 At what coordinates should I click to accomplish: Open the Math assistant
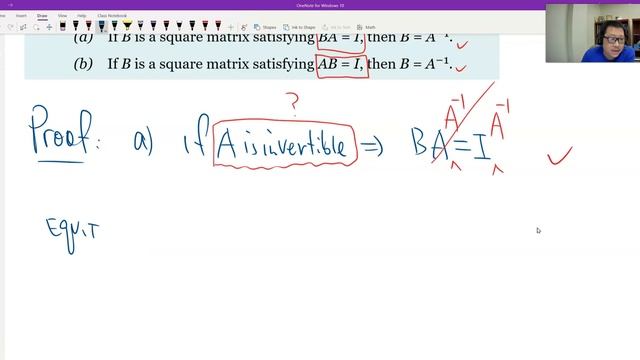click(x=366, y=27)
